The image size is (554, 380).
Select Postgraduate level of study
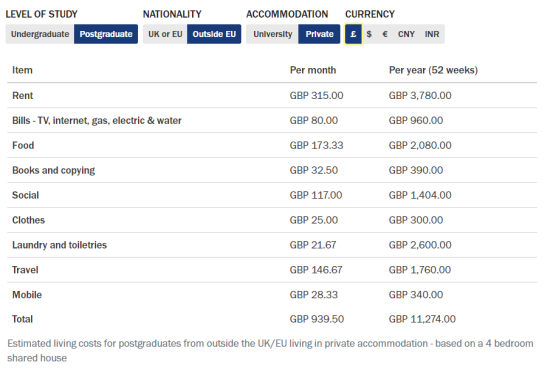pos(106,34)
